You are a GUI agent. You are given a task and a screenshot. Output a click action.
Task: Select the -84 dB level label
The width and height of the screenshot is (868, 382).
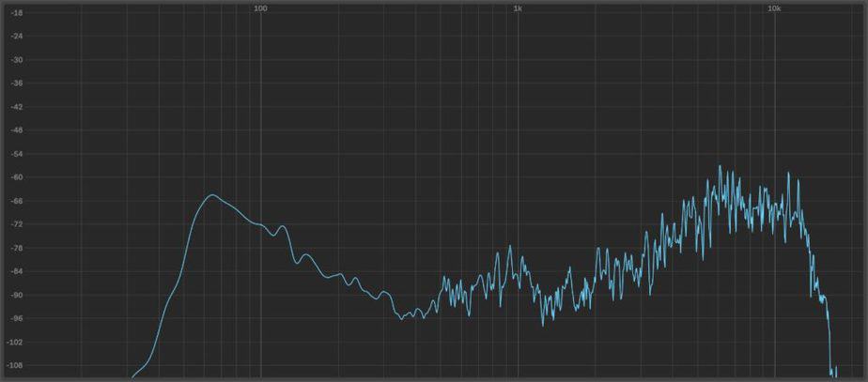16,271
